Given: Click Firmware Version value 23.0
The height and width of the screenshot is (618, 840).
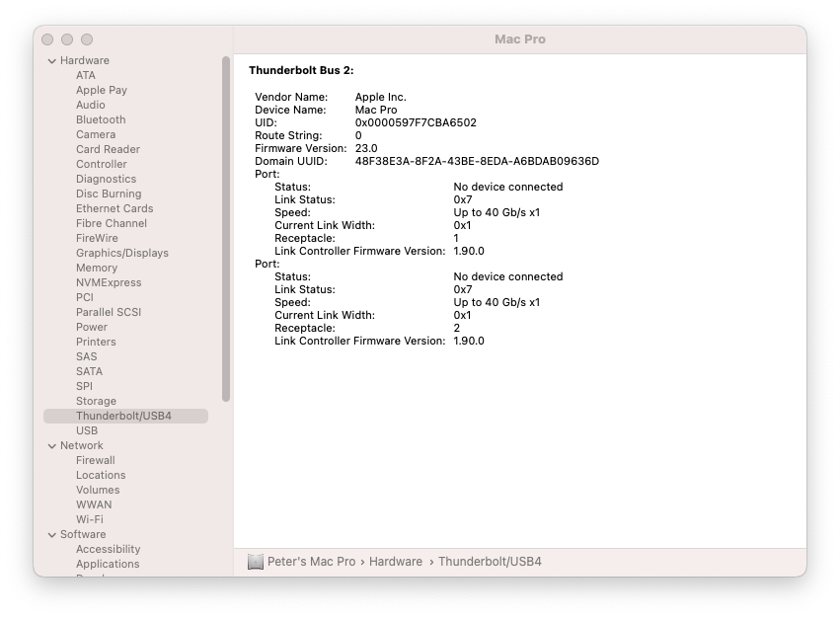Looking at the screenshot, I should (x=366, y=148).
